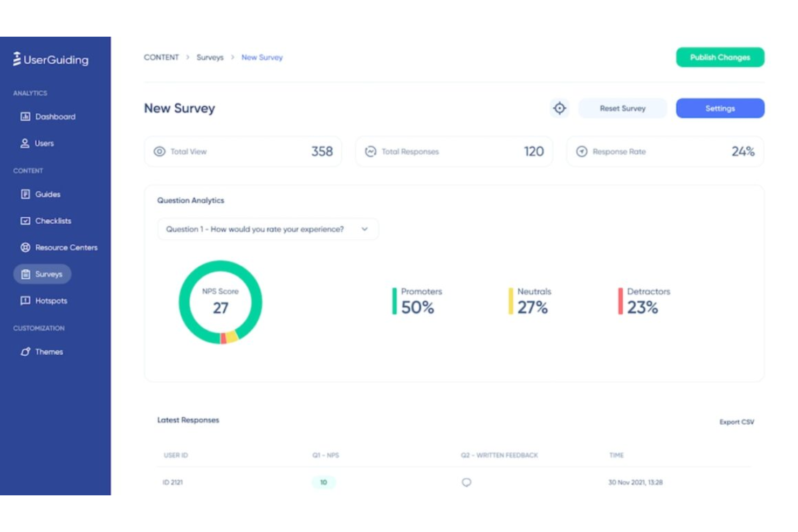Click the crosshair target icon
The image size is (798, 532).
tap(560, 108)
